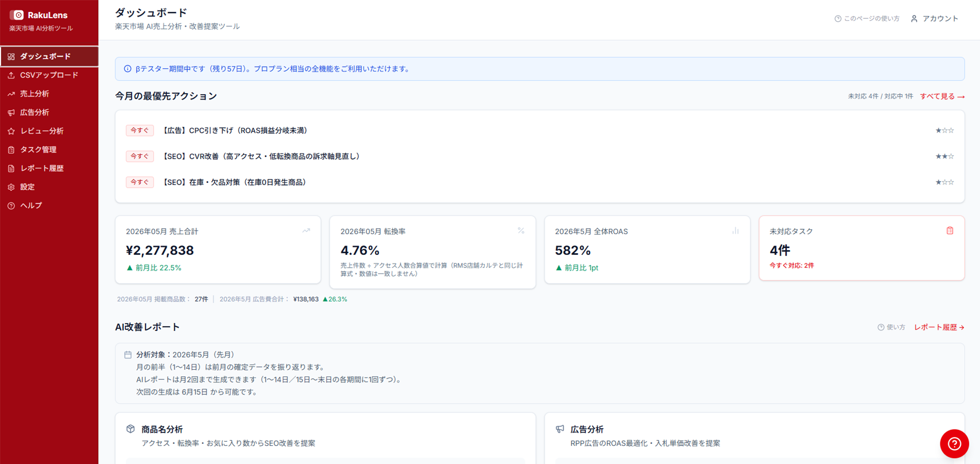
Task: Click the calendar icon beside 分析対象
Action: (128, 355)
